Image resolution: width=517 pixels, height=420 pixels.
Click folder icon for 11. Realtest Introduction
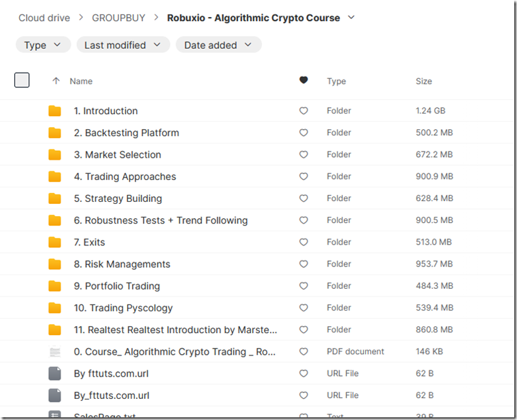[54, 330]
